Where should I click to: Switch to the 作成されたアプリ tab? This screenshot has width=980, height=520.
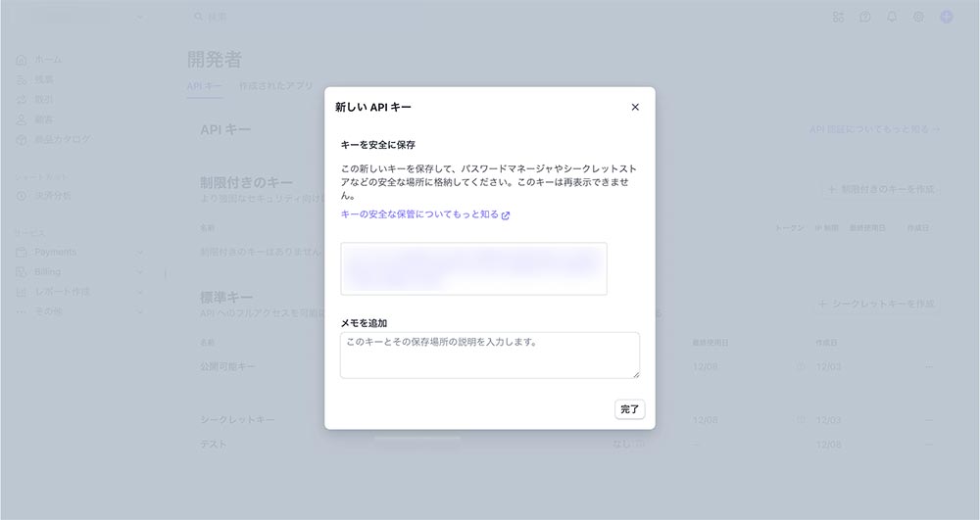click(x=275, y=86)
